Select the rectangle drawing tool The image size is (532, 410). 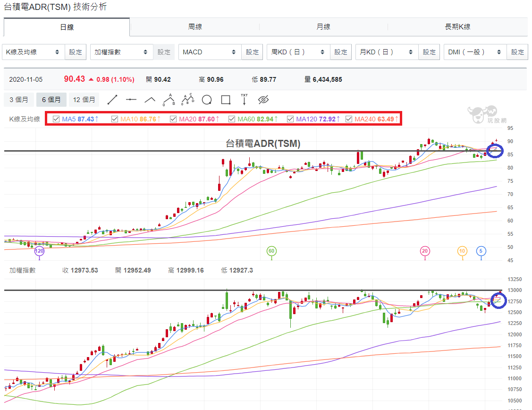pyautogui.click(x=226, y=100)
